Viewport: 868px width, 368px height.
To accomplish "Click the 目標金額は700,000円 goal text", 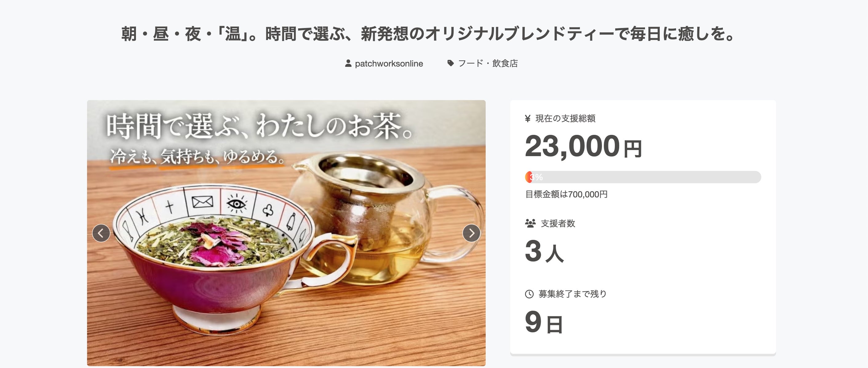I will click(566, 194).
